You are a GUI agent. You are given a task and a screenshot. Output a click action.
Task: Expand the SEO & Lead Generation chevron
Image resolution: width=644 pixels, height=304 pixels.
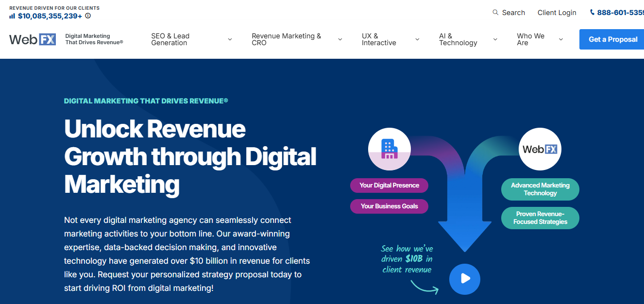tap(230, 40)
